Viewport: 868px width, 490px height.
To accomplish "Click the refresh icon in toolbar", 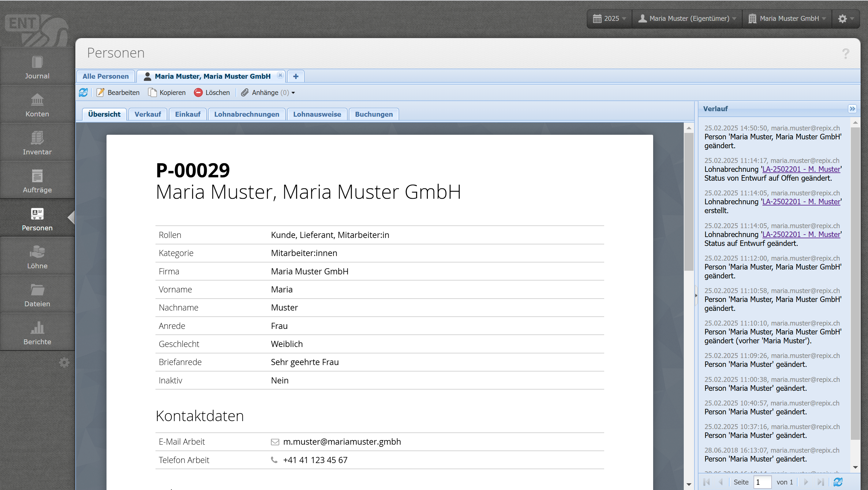I will tap(83, 92).
